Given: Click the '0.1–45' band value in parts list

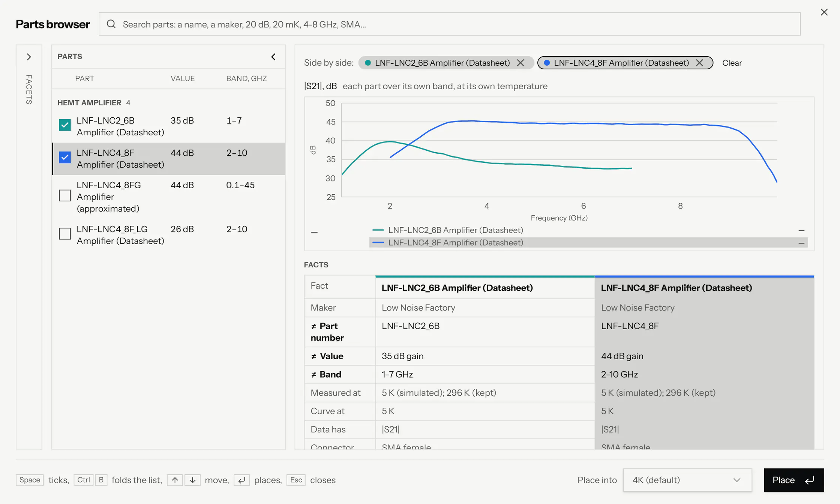Looking at the screenshot, I should 240,185.
